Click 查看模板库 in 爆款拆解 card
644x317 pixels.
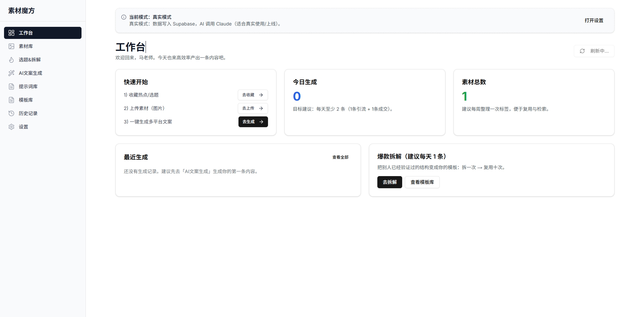tap(422, 182)
